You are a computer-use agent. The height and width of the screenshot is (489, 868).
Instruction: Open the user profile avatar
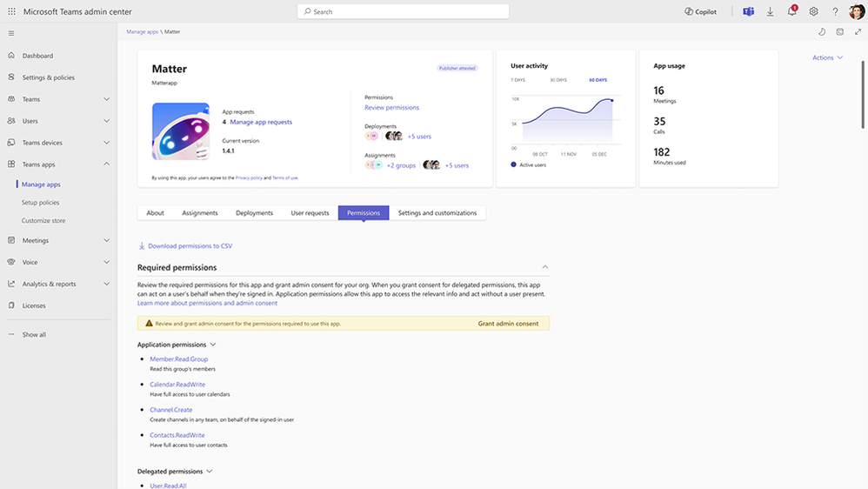857,11
